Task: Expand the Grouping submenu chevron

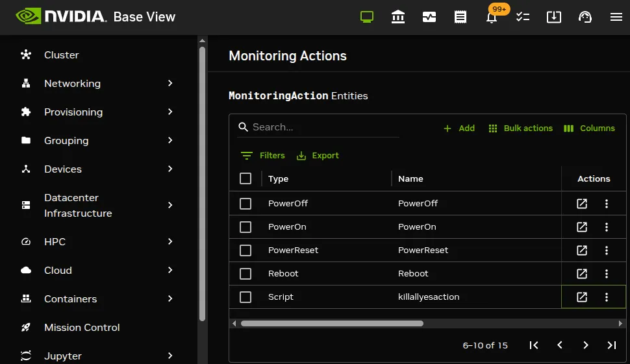Action: [x=170, y=140]
